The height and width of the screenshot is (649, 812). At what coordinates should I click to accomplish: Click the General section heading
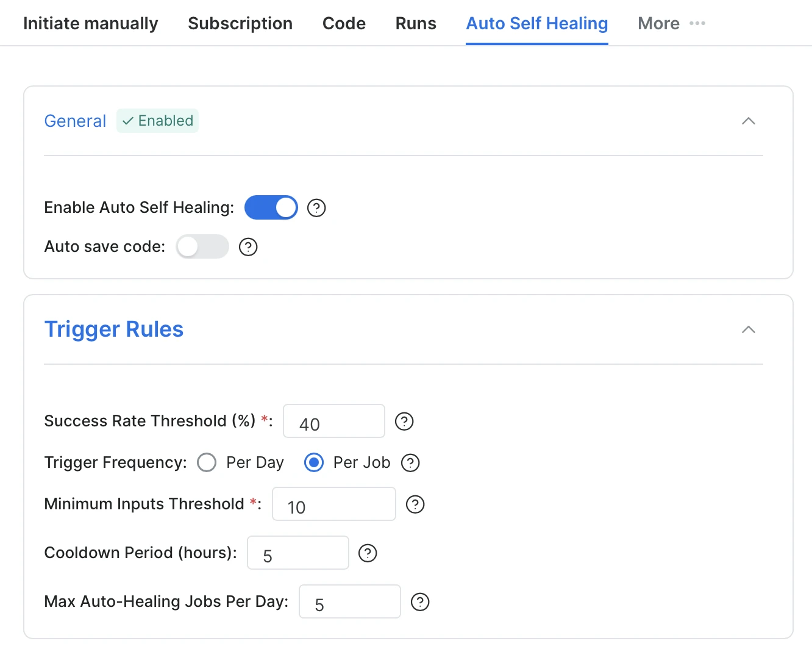pyautogui.click(x=75, y=121)
